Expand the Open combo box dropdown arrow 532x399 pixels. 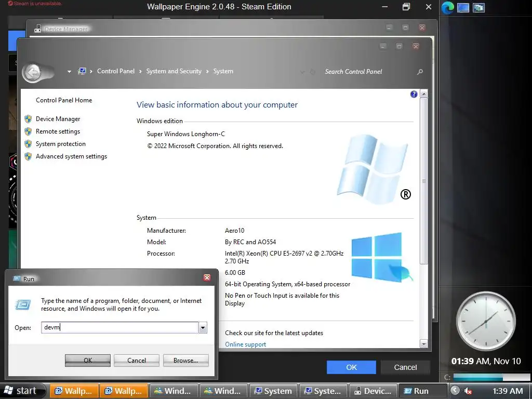(x=203, y=328)
